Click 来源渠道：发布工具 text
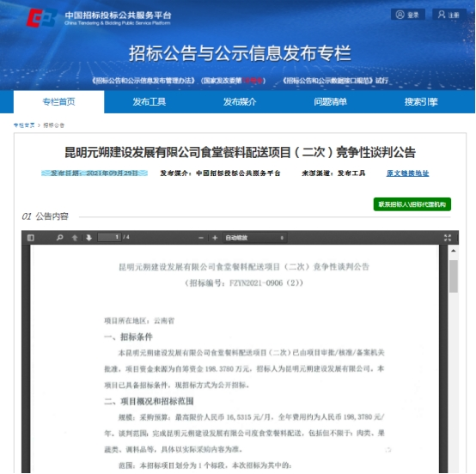Viewport: 476px width, 474px height. click(333, 173)
